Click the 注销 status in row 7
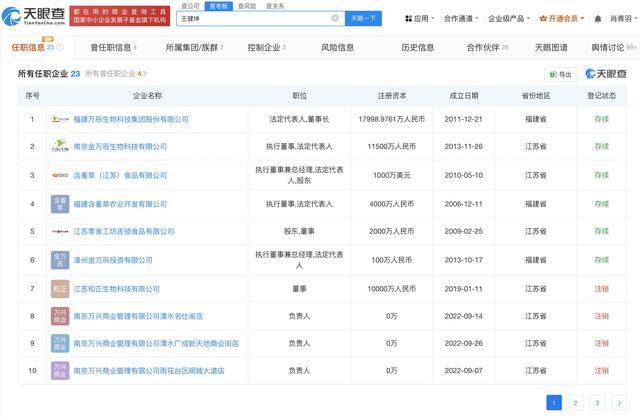 coord(601,289)
